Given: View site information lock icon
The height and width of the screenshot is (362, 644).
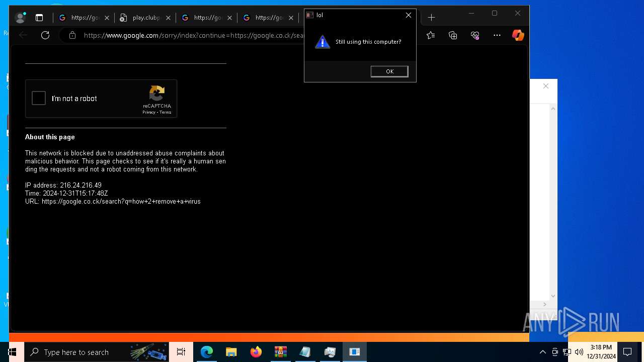Looking at the screenshot, I should pos(72,35).
